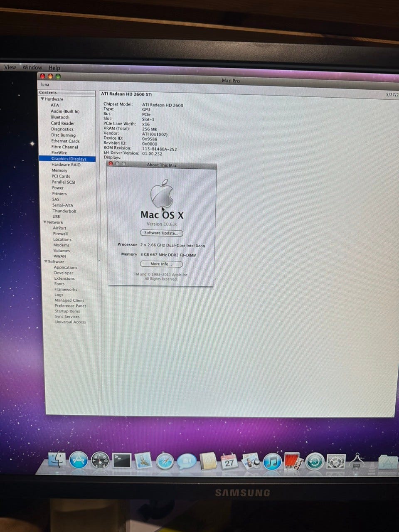The width and height of the screenshot is (399, 532).
Task: Open Dashboard from the dock
Action: click(x=100, y=460)
